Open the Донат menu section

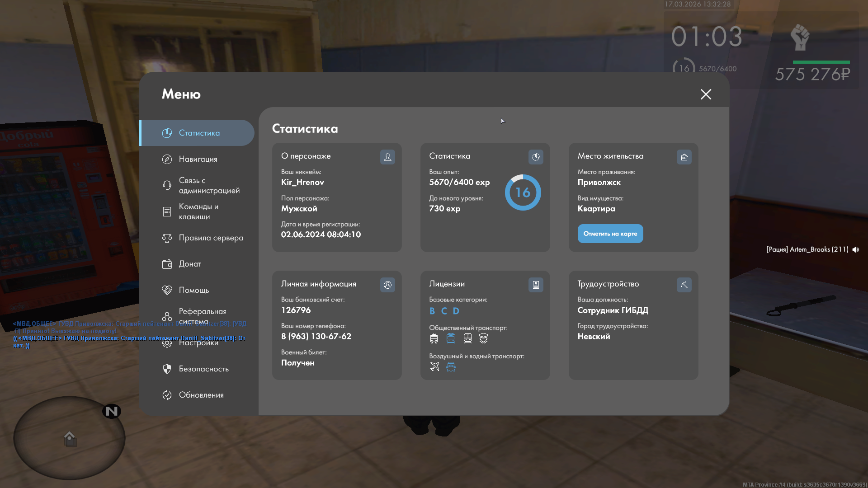[x=190, y=264]
